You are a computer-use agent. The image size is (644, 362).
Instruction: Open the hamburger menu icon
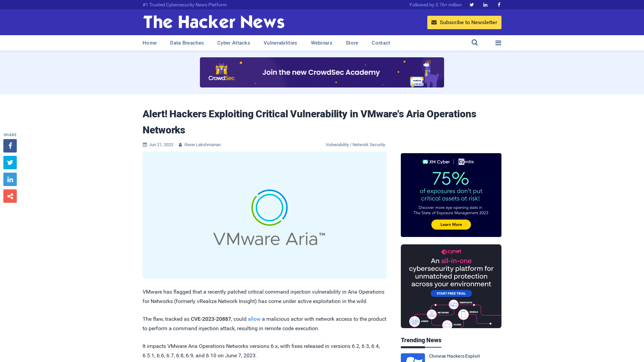498,43
